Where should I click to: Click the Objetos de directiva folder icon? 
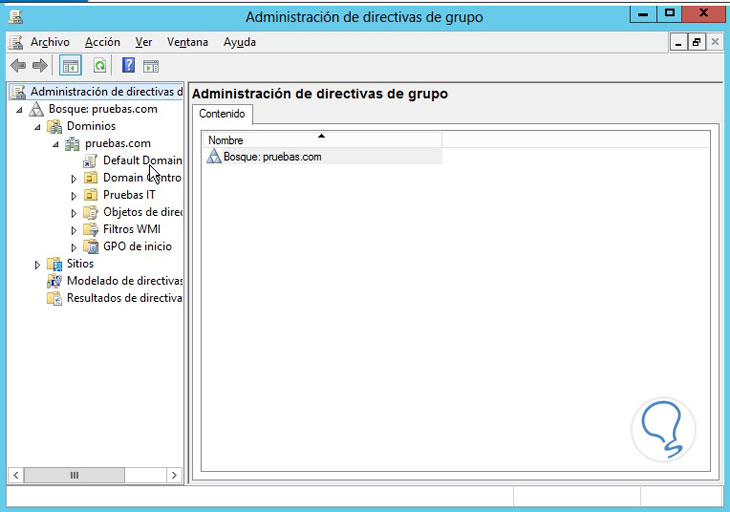coord(90,212)
